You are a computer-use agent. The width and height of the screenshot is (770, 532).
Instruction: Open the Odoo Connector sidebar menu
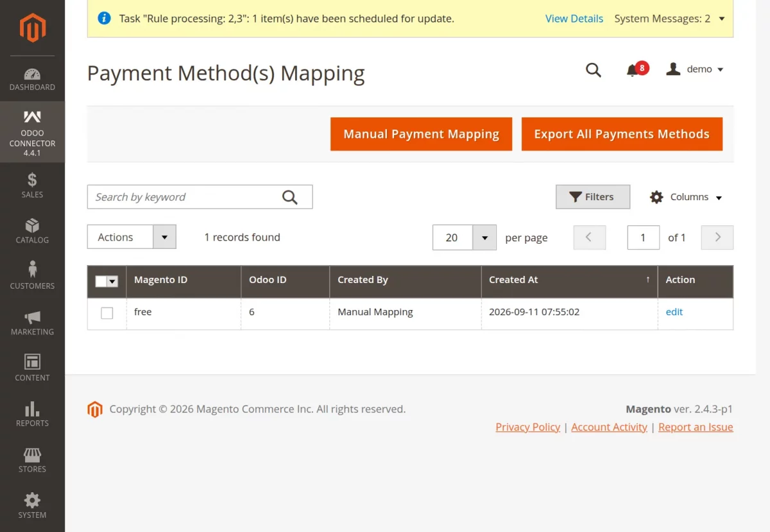(x=32, y=132)
